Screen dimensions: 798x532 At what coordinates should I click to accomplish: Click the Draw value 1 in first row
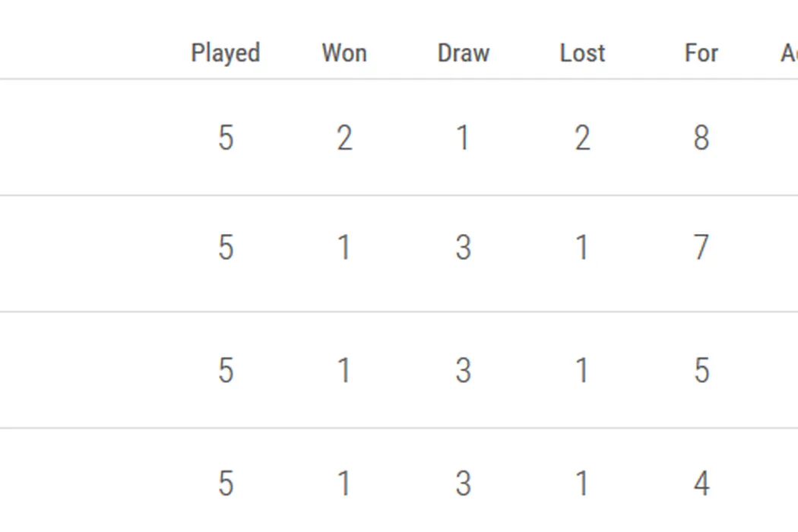point(463,138)
